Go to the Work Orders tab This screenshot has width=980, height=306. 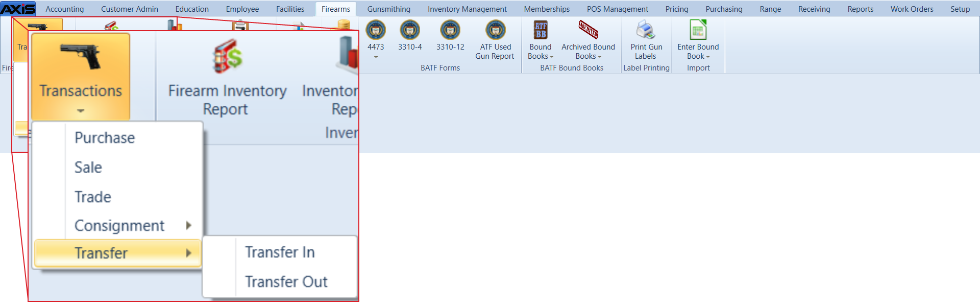[912, 9]
